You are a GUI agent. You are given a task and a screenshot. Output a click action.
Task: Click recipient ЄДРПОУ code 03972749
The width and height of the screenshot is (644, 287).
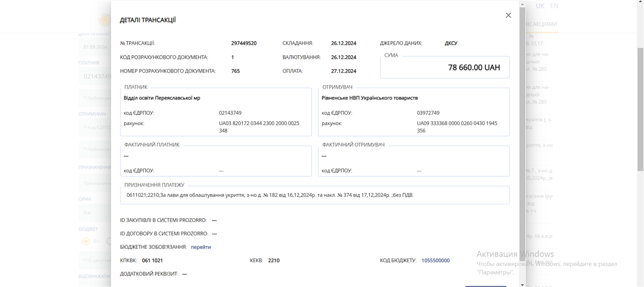[x=428, y=113]
